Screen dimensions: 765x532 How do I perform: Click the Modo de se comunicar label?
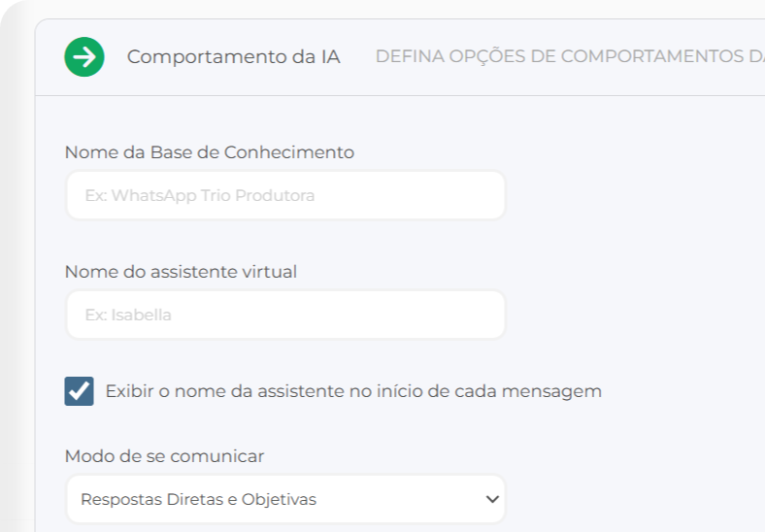[x=164, y=456]
